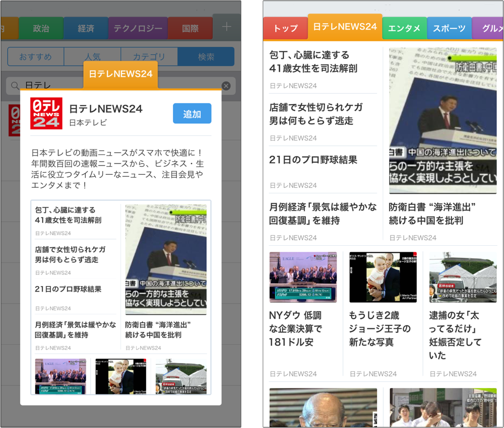This screenshot has height=428, width=504.
Task: Click the 日テレNEWS24 source label under 逮捕の女
Action: [453, 374]
